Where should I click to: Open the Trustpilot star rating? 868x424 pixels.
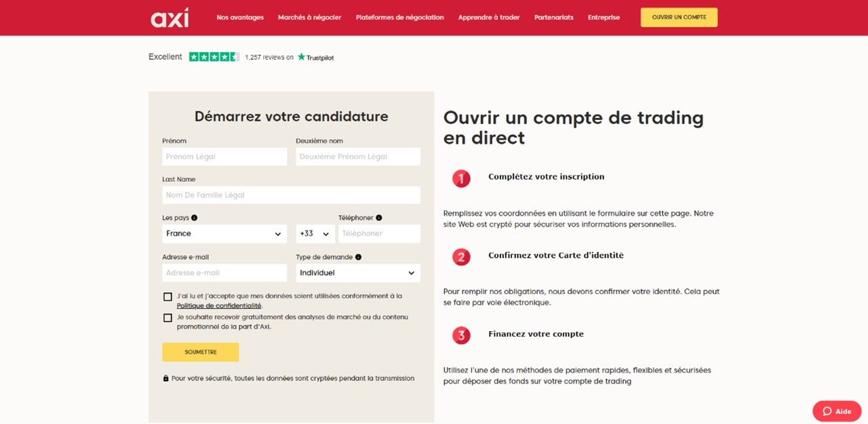click(214, 57)
